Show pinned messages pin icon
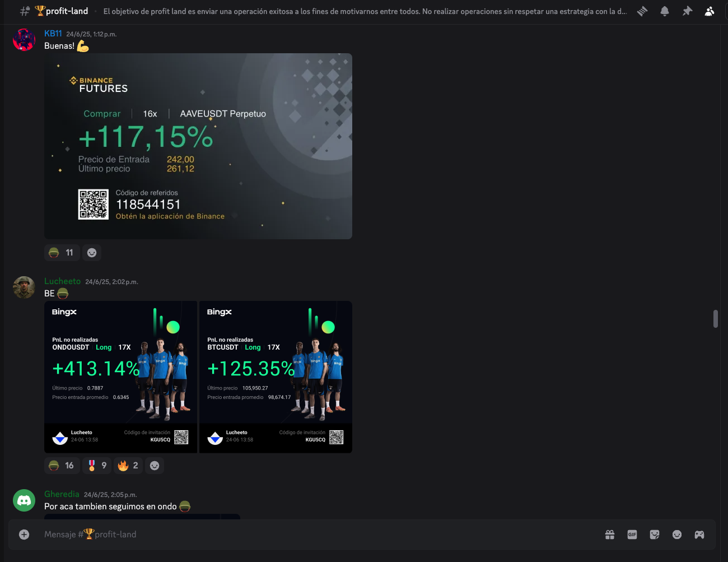 (687, 11)
